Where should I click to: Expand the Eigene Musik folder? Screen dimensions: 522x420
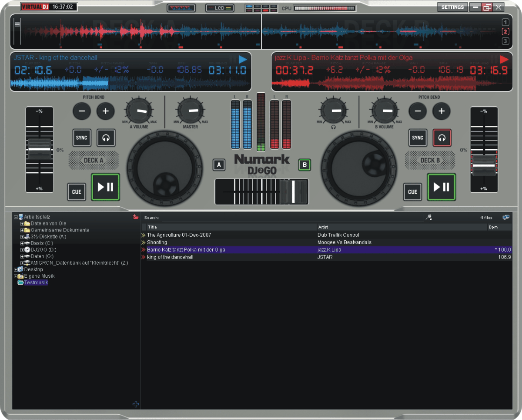(x=16, y=276)
